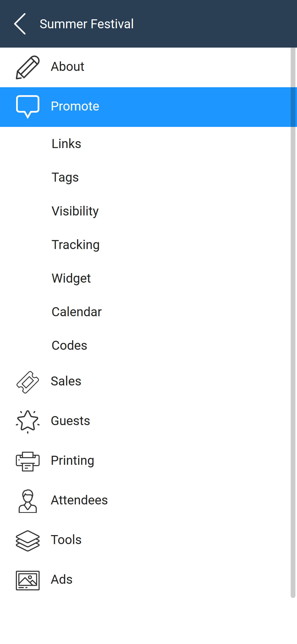Go to the Visibility settings

[x=75, y=211]
